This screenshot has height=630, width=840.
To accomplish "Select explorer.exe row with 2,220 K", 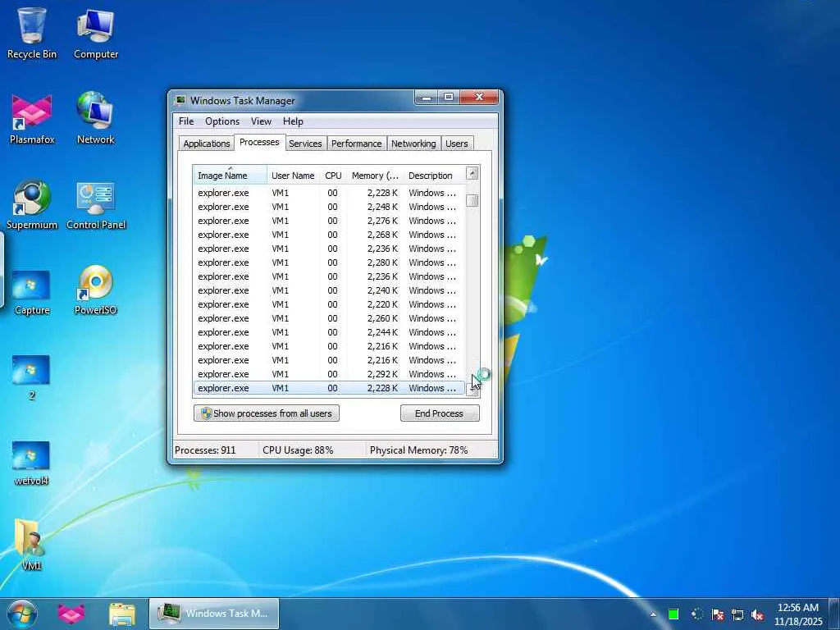I will click(x=329, y=304).
